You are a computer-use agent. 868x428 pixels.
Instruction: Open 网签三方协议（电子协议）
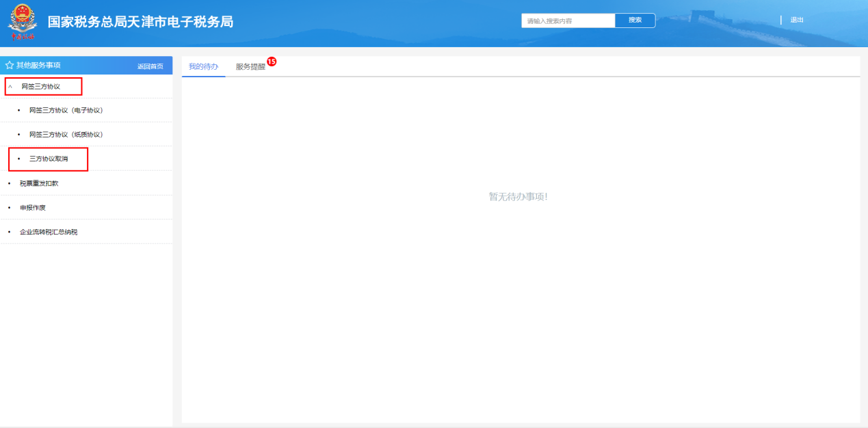pos(66,110)
